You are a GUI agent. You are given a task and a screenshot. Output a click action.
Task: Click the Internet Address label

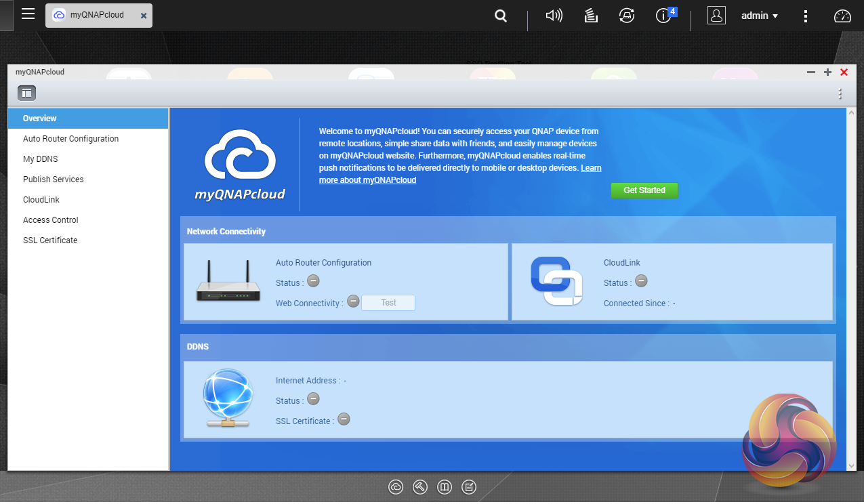click(x=308, y=381)
